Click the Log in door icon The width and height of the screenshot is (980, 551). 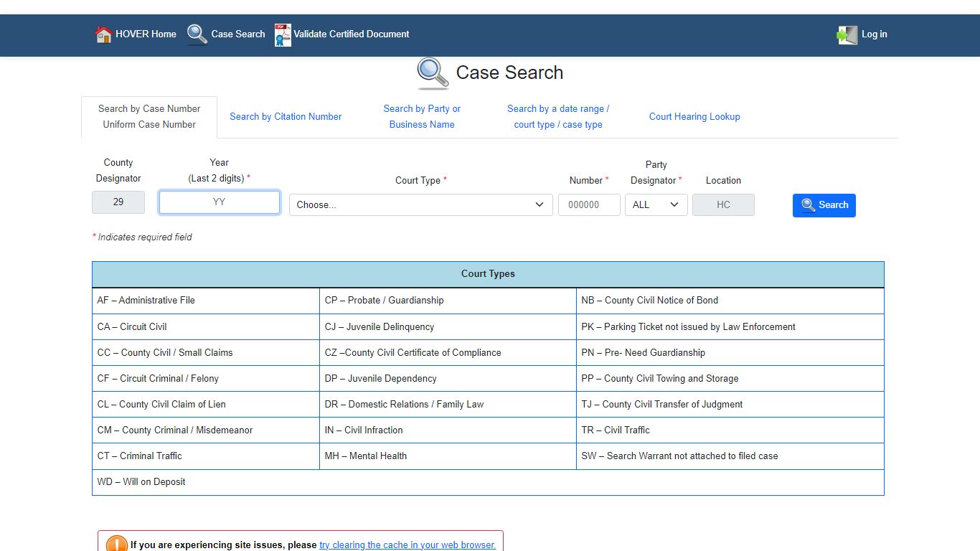(847, 34)
